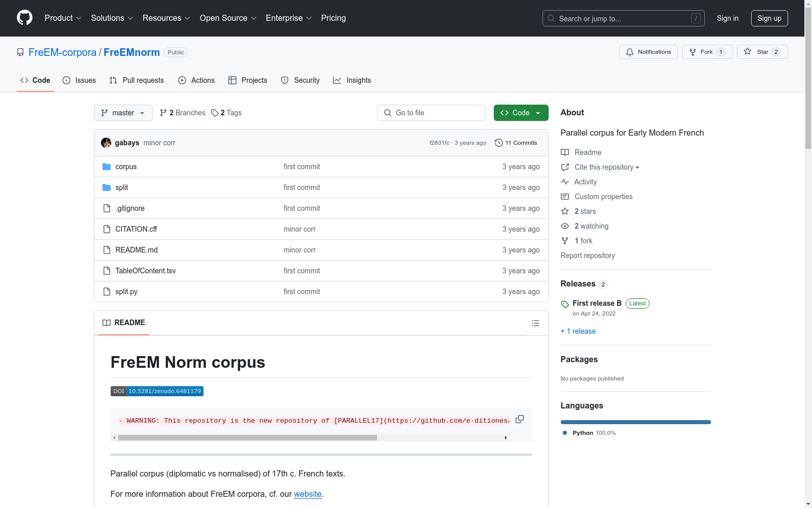Open the Insights tab
The height and width of the screenshot is (508, 812).
click(352, 80)
